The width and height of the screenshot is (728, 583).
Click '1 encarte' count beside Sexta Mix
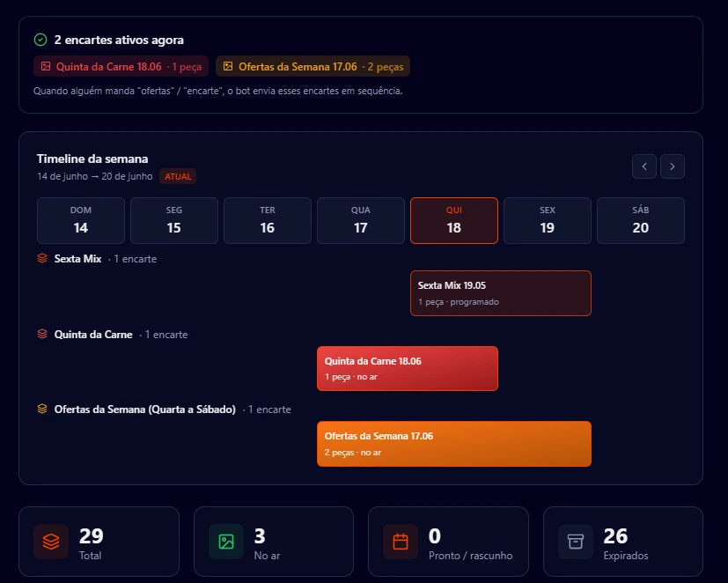pyautogui.click(x=135, y=259)
